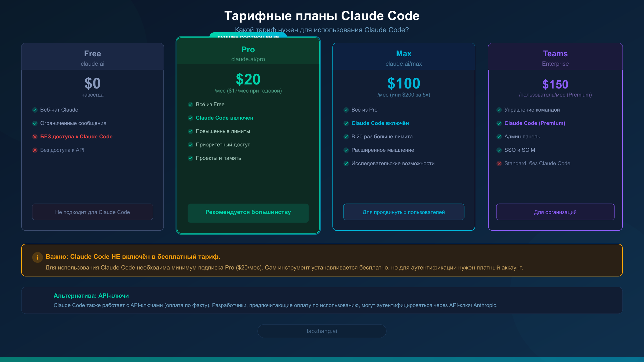Click the laozhang.ai footer link
Screen dimensions: 644x362
pos(322,331)
